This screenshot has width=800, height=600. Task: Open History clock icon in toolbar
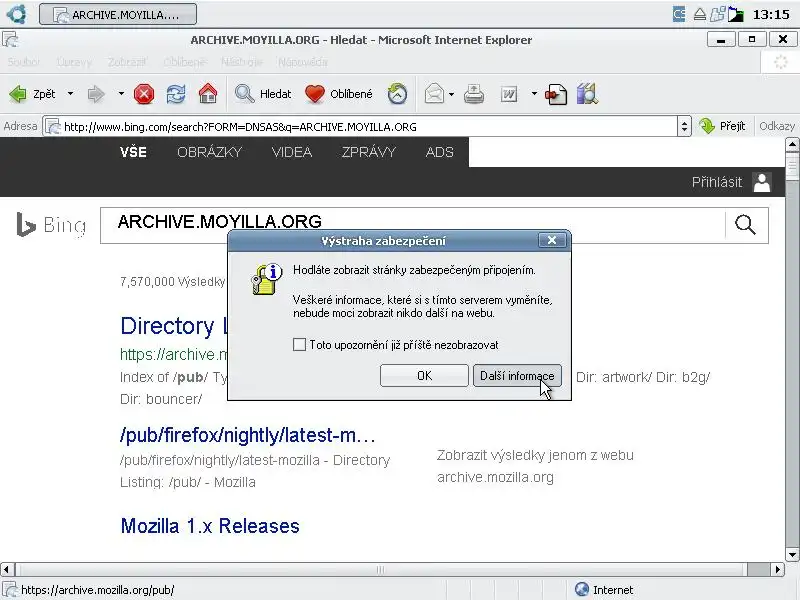(397, 94)
